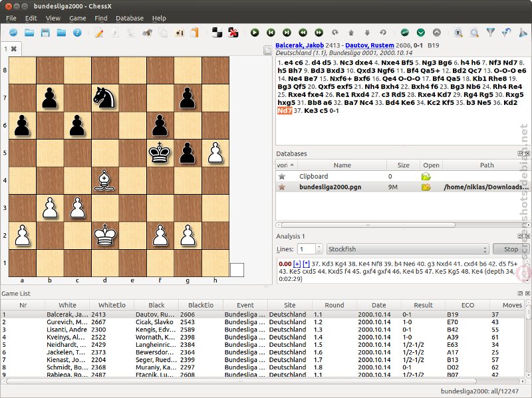Click the black-and-white chessboard setup icon
Image resolution: width=532 pixels, height=398 pixels.
coord(217,33)
